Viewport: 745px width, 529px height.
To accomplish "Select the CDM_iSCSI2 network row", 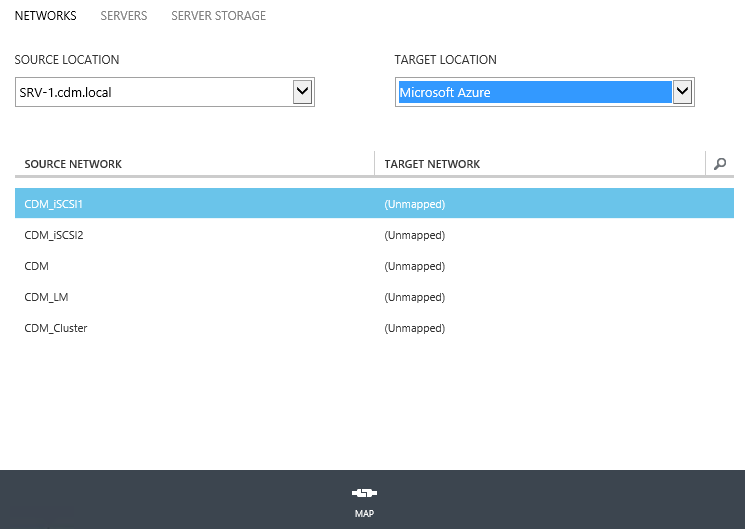I will tap(54, 235).
